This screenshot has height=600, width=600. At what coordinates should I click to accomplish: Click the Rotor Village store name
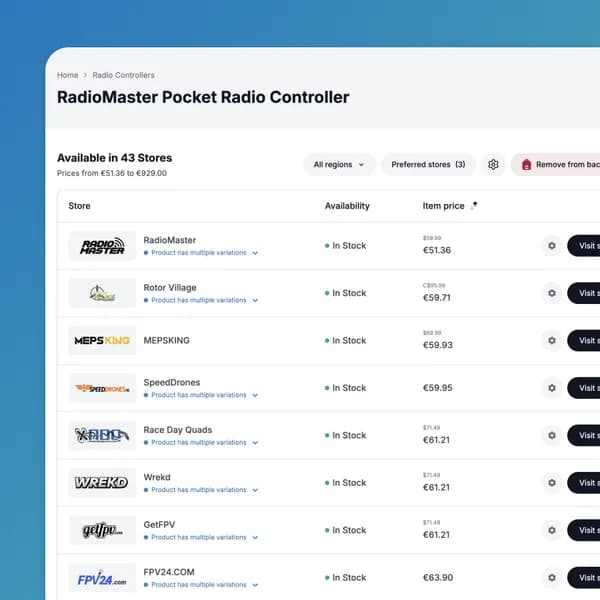(170, 288)
